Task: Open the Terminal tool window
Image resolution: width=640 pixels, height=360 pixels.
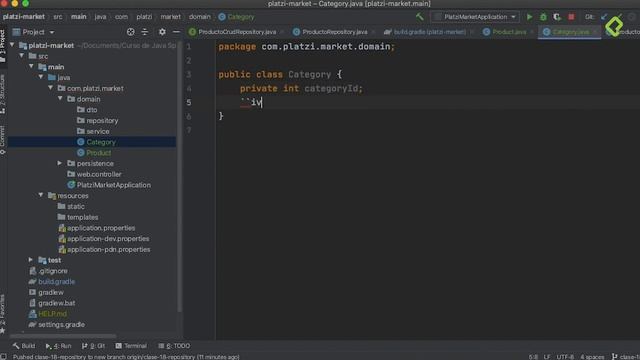Action: 131,346
